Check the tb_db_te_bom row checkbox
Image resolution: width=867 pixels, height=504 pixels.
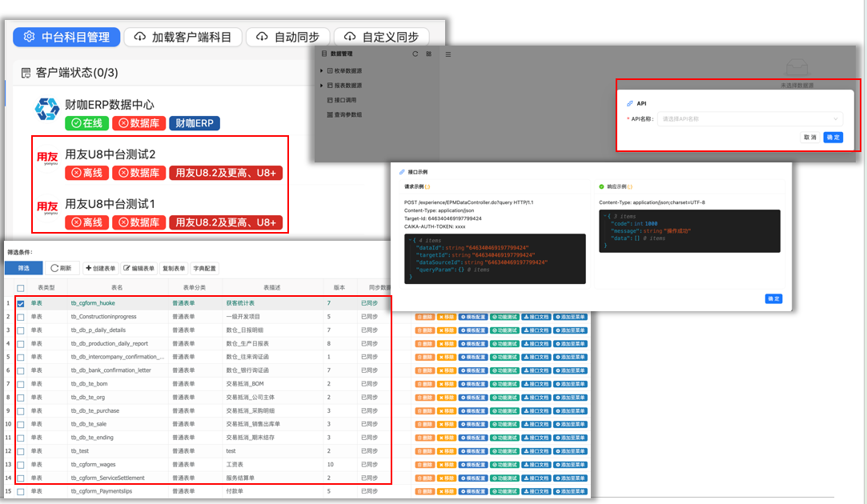(x=21, y=384)
